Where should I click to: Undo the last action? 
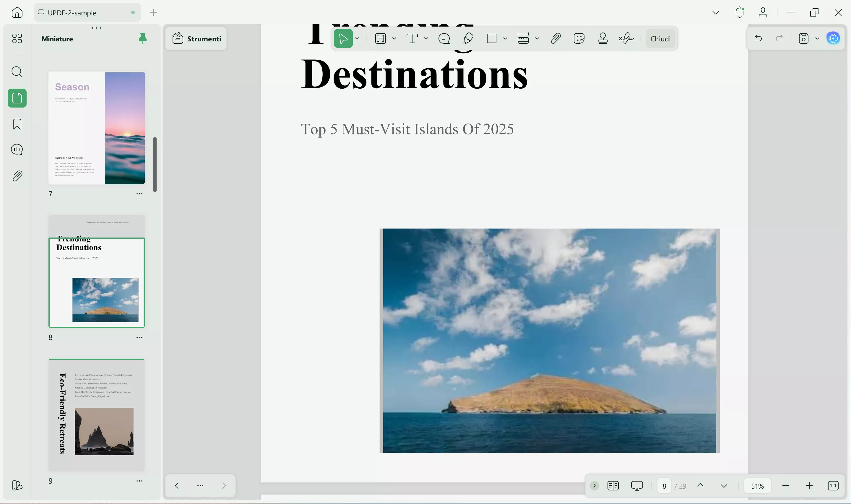(x=758, y=38)
